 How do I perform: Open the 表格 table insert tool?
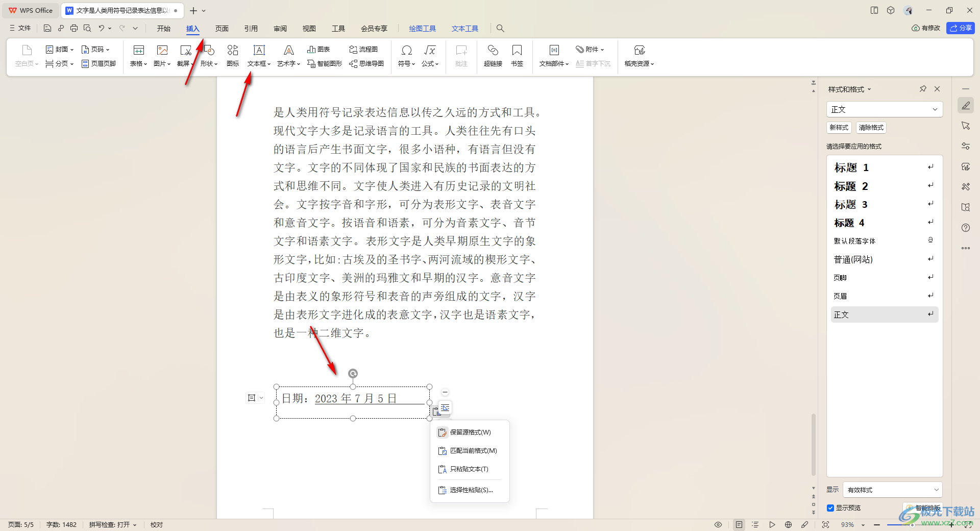coord(138,56)
